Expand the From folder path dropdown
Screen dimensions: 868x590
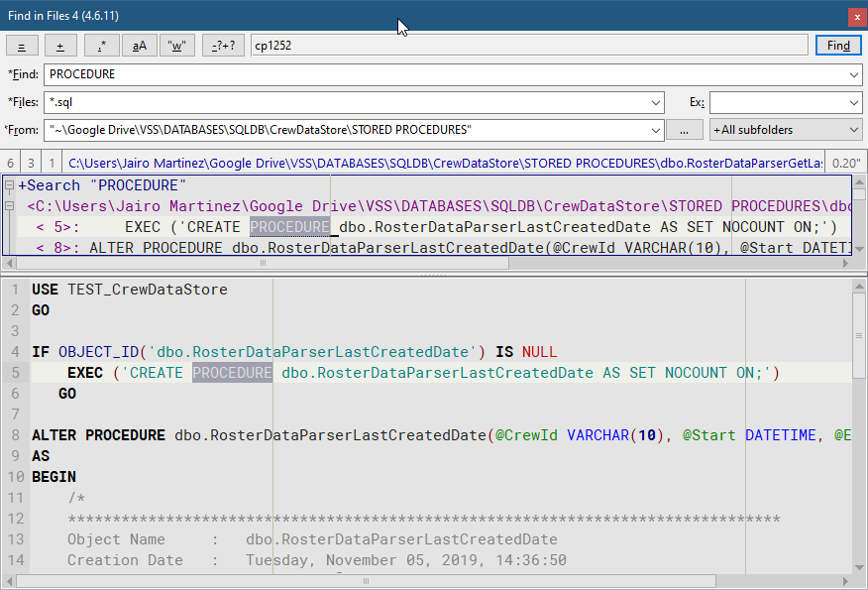click(656, 129)
